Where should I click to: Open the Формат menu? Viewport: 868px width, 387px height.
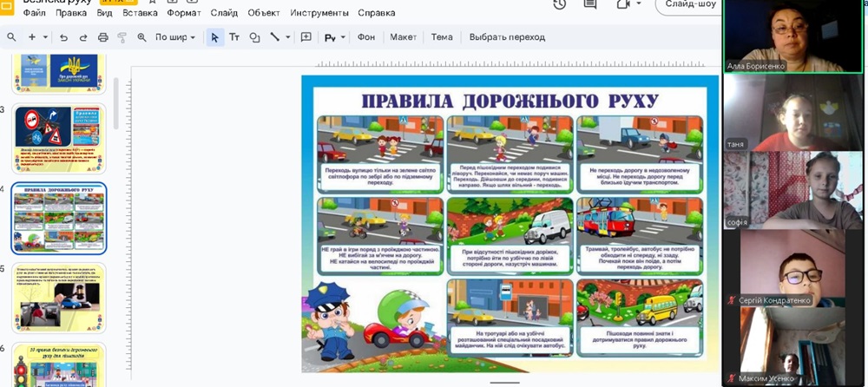pyautogui.click(x=184, y=13)
